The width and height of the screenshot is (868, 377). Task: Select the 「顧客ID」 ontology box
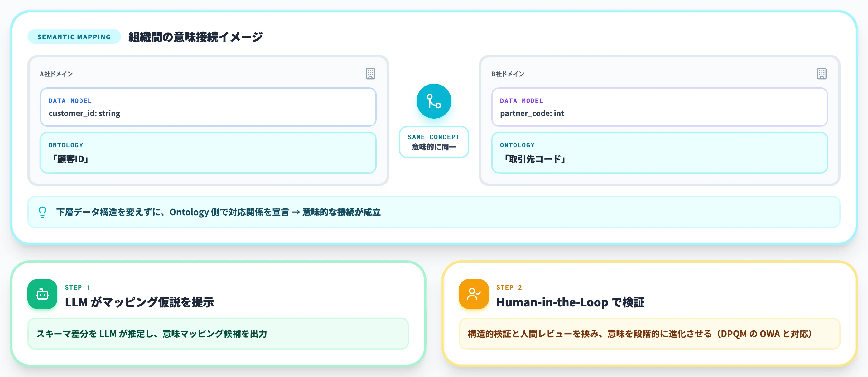208,153
